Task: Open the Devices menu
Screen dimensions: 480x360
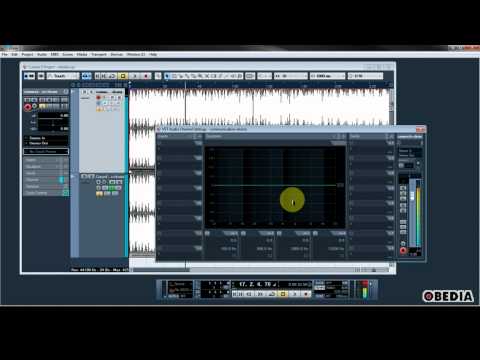Action: point(117,54)
